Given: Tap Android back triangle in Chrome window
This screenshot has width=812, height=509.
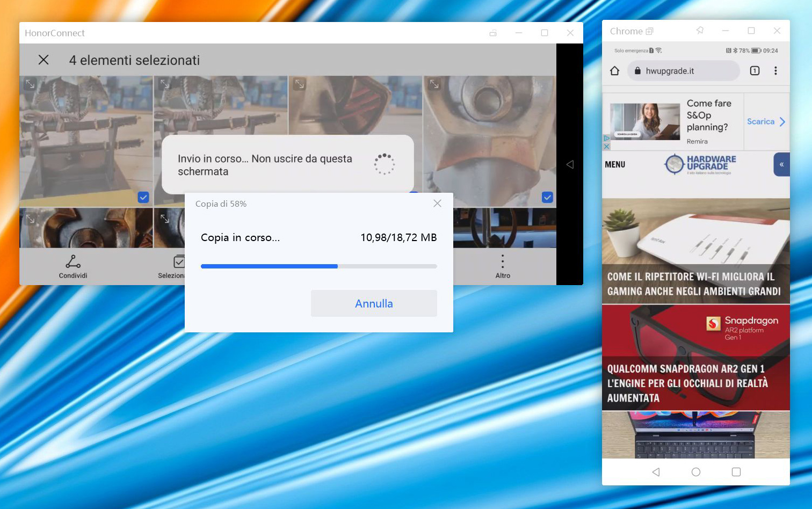Looking at the screenshot, I should [656, 472].
